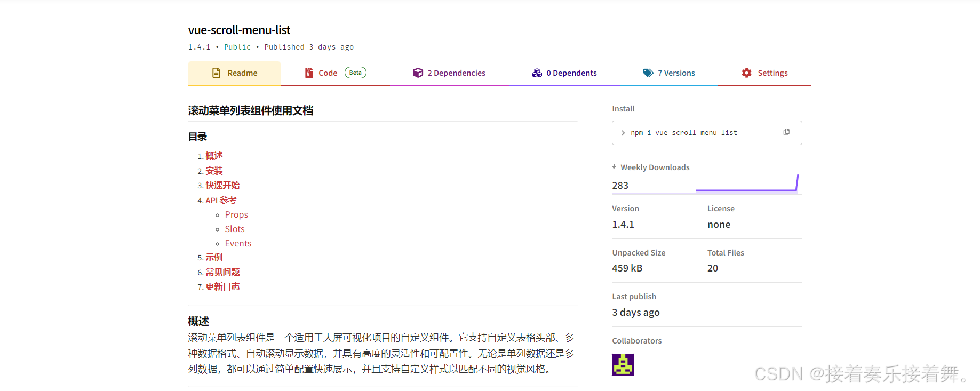Click the Settings gear icon
Screen dimensions: 980x391
[x=746, y=73]
